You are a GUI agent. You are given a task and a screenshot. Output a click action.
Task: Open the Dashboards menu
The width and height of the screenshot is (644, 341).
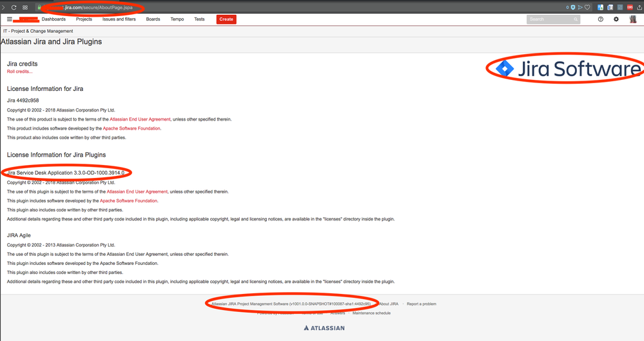tap(54, 19)
